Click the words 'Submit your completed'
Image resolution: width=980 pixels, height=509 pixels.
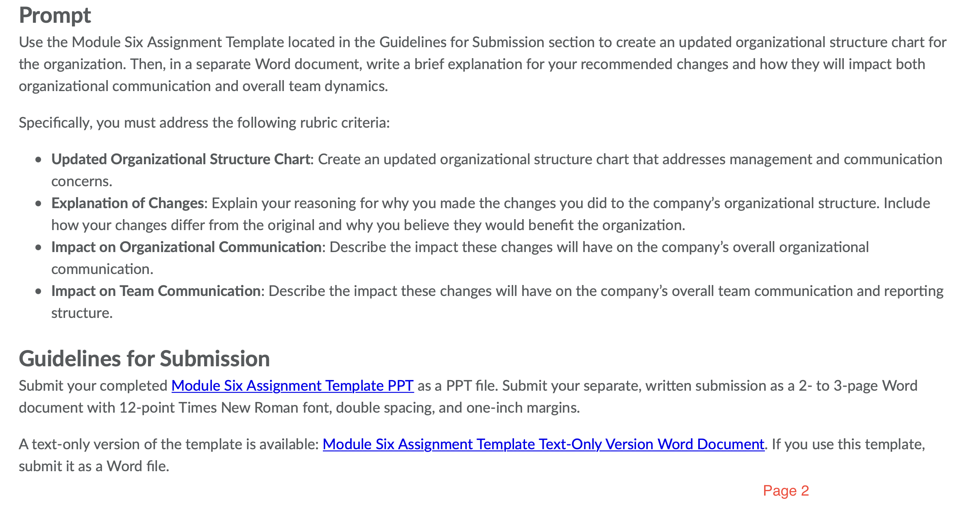pyautogui.click(x=93, y=385)
